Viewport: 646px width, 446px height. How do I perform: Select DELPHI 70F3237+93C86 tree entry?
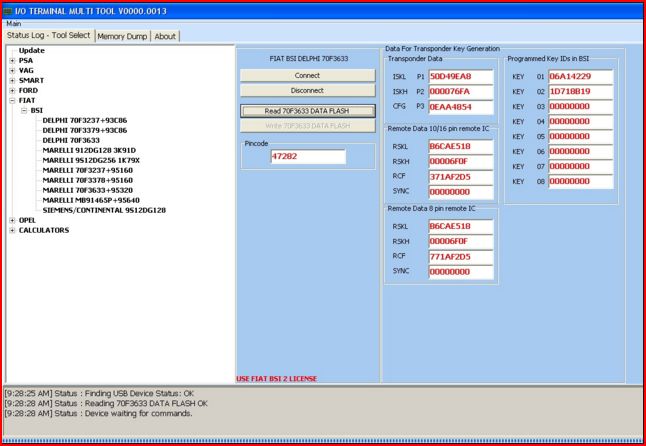pyautogui.click(x=84, y=121)
